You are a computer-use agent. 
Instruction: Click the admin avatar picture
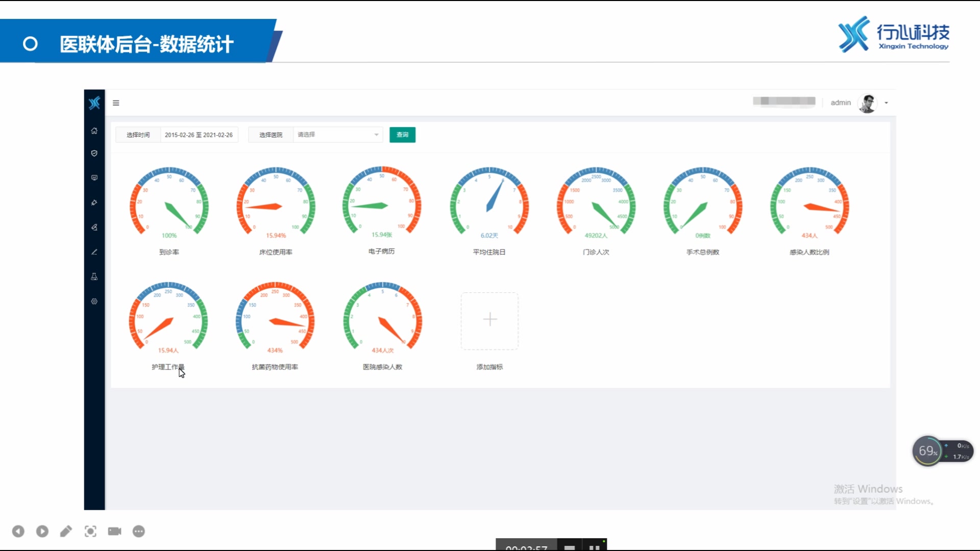tap(867, 103)
